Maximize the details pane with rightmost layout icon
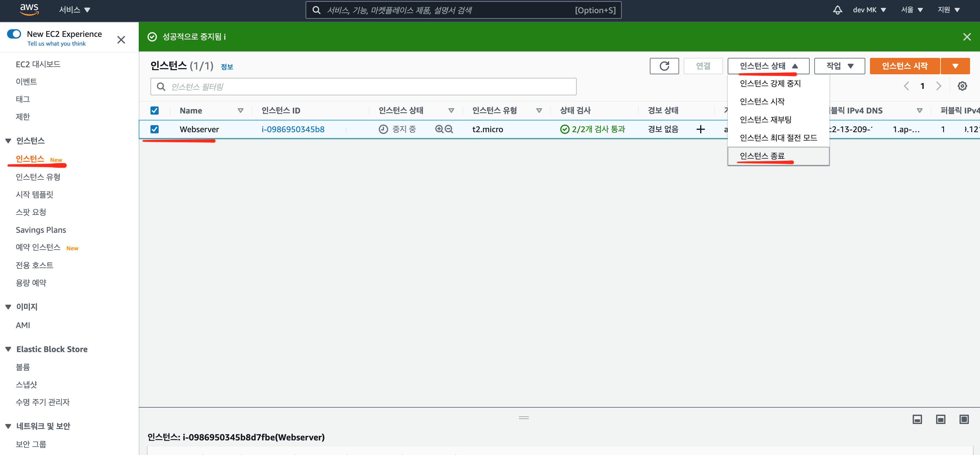The width and height of the screenshot is (980, 455). (964, 419)
